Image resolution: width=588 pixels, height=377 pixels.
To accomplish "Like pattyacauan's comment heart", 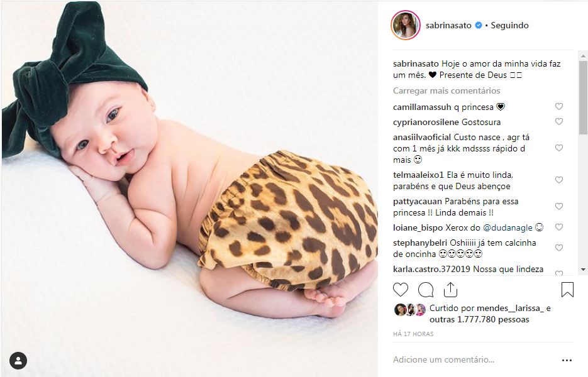I will [x=558, y=207].
